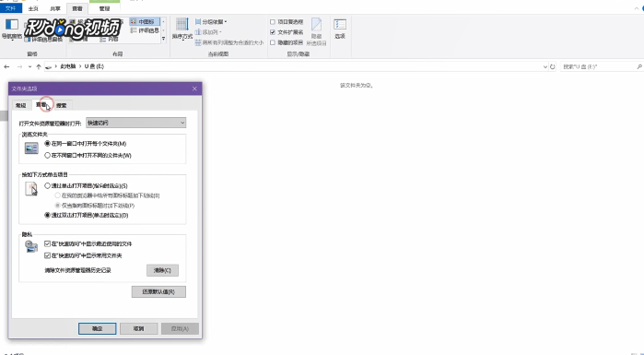The image size is (644, 355).
Task: Click the forward navigation arrow
Action: tap(19, 66)
